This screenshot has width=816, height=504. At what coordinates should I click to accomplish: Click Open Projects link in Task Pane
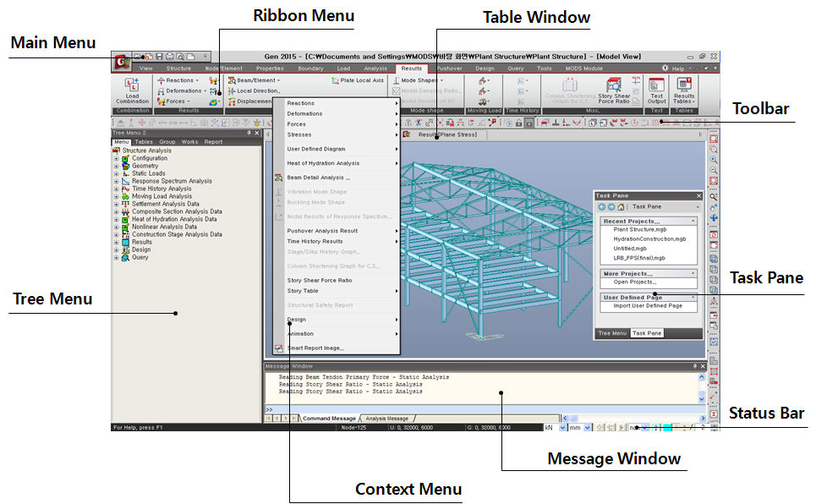click(x=634, y=282)
